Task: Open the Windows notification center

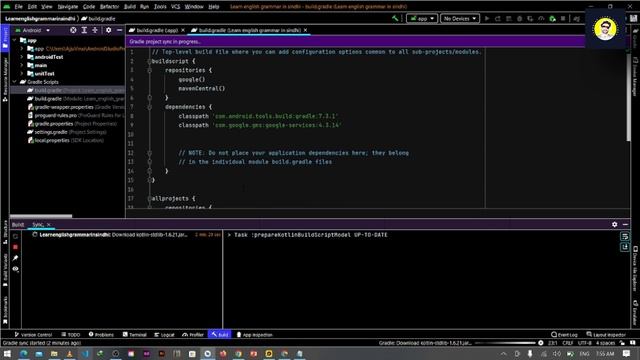Action: (x=627, y=353)
